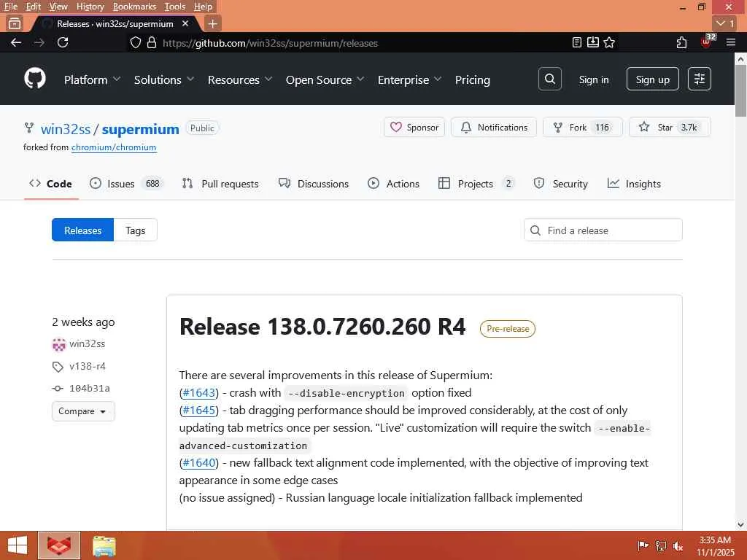Screen dimensions: 747x560
Task: Star the supermium repository
Action: point(670,127)
